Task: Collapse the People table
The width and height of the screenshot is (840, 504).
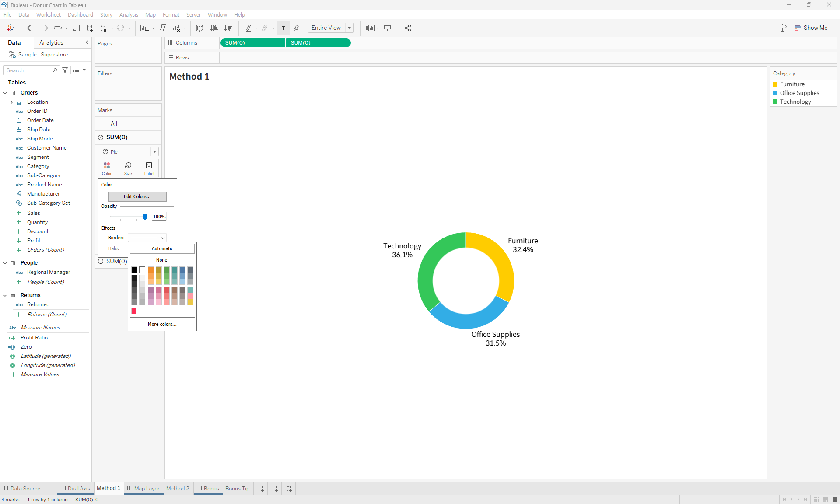Action: click(x=5, y=263)
